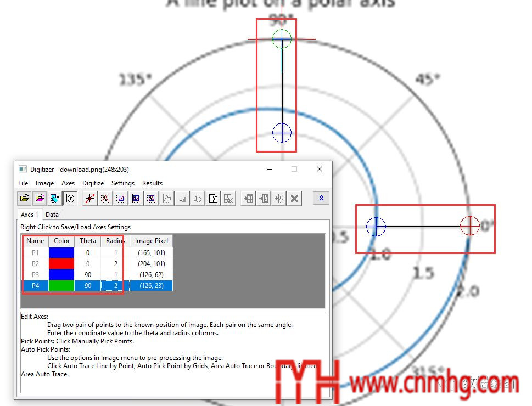
Task: Click the Radius cell of row P1
Action: point(115,253)
